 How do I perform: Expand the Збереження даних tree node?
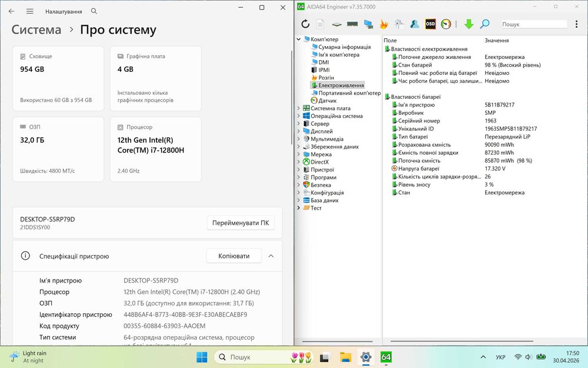[299, 147]
